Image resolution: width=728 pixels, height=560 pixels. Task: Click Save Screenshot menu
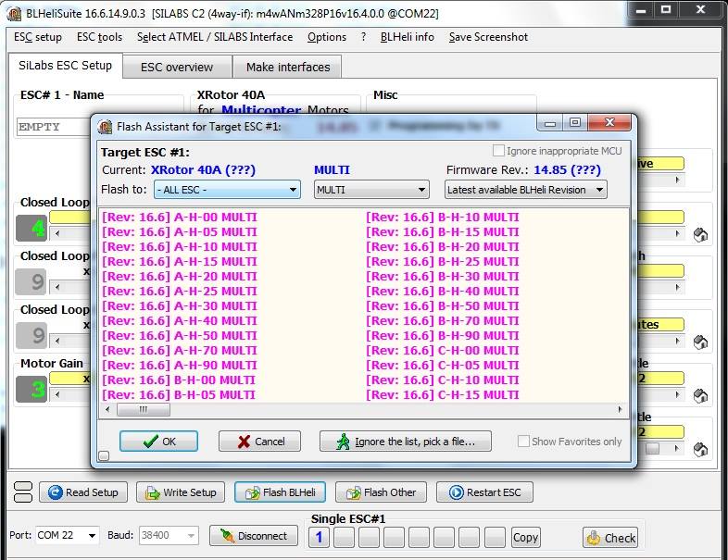(488, 37)
